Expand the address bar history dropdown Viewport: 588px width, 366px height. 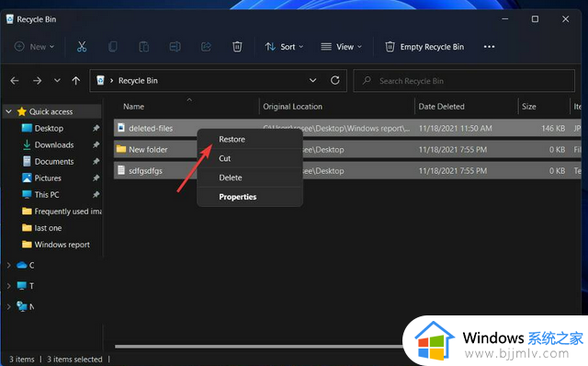click(x=312, y=80)
